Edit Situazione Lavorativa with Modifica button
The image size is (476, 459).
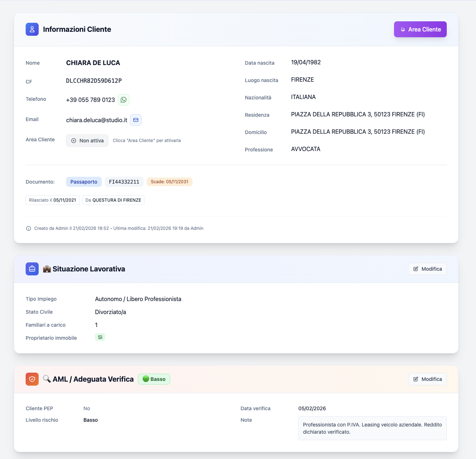[x=427, y=269]
